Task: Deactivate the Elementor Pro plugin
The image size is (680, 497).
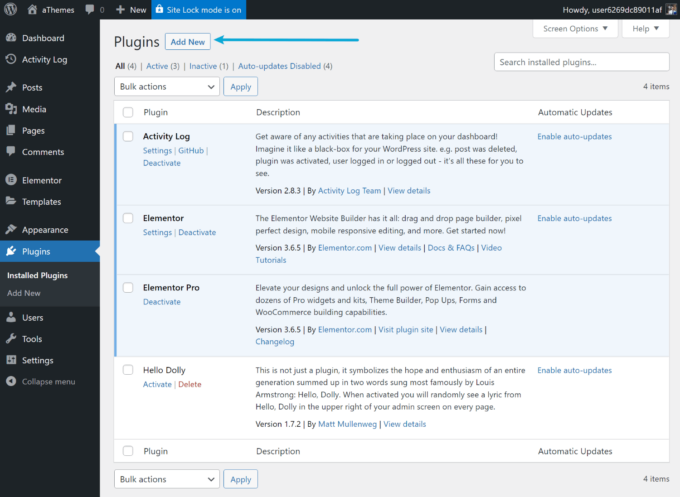Action: point(162,302)
